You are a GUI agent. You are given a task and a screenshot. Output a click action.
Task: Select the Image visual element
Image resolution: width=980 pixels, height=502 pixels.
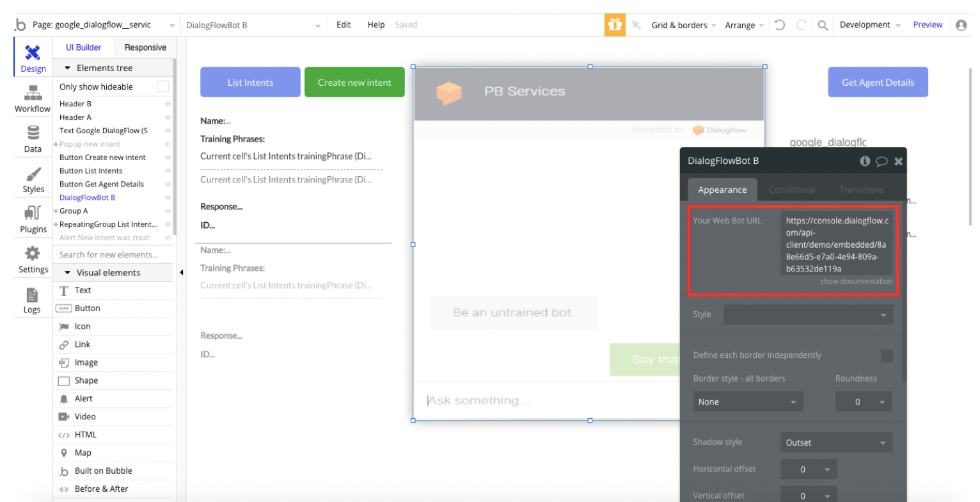point(113,362)
